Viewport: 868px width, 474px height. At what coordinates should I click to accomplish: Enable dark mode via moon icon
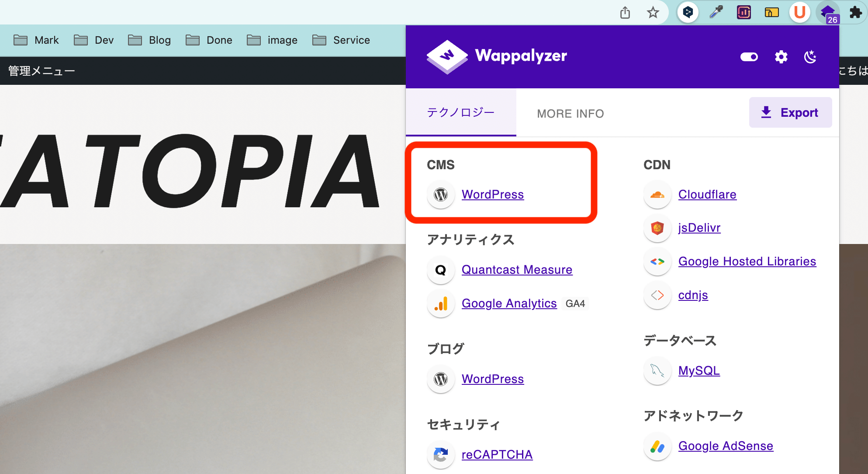tap(810, 57)
